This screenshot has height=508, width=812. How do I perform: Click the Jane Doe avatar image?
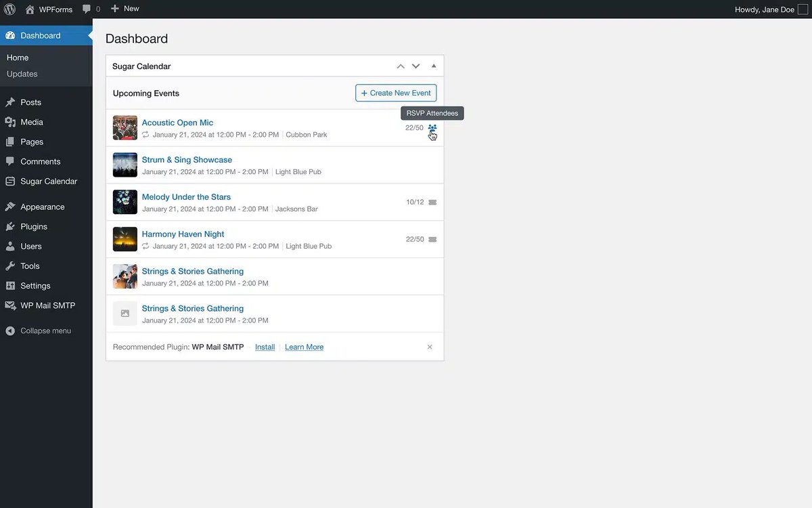[x=803, y=9]
